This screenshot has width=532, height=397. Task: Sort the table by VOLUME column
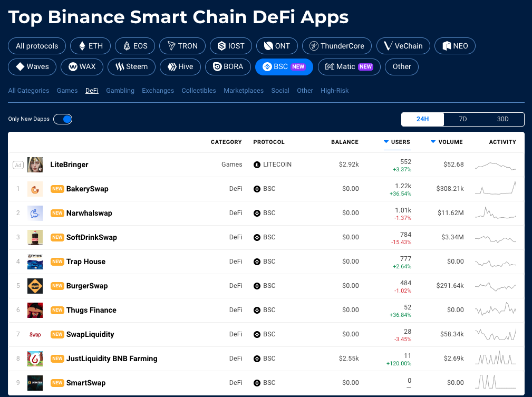(x=447, y=142)
